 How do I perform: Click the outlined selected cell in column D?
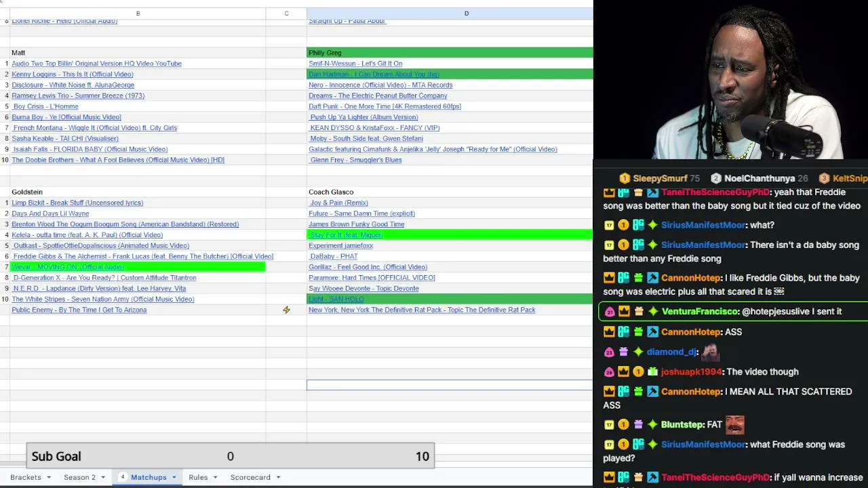point(450,385)
